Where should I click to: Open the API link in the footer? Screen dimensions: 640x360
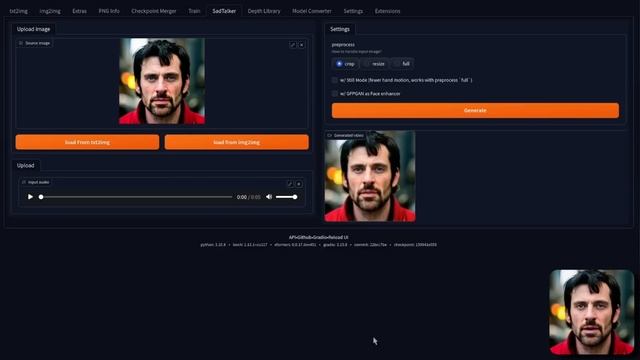point(292,237)
